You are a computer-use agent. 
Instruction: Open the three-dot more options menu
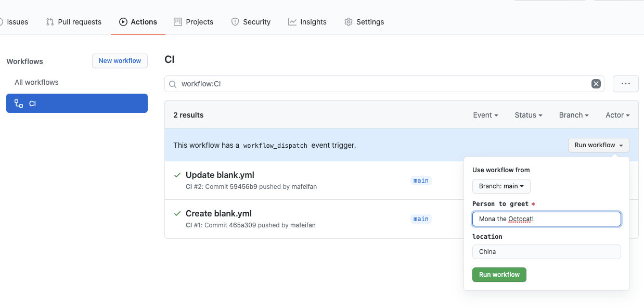[625, 84]
